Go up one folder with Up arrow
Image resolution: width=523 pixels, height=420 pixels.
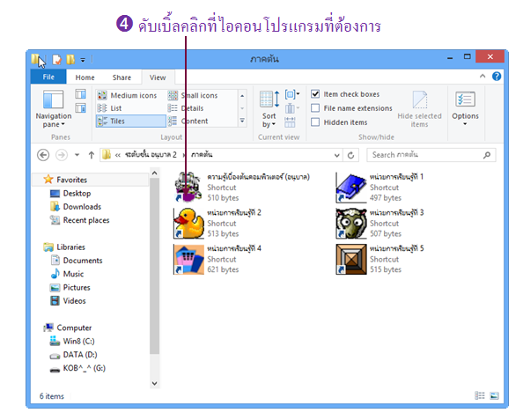coord(91,155)
